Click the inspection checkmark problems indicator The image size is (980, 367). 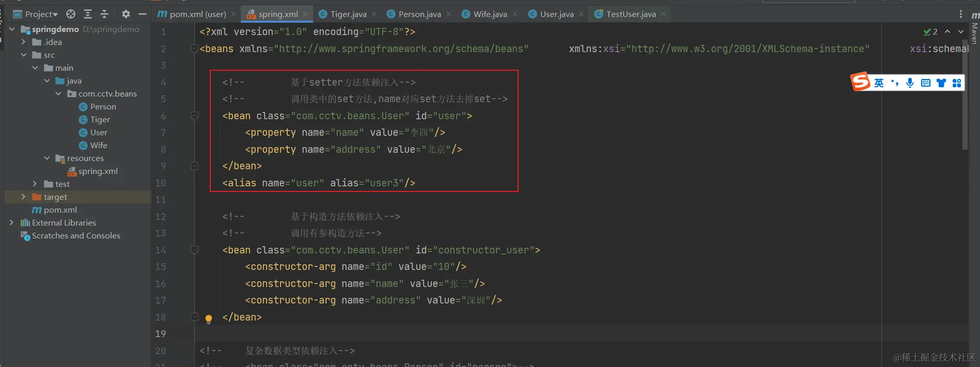coord(930,31)
